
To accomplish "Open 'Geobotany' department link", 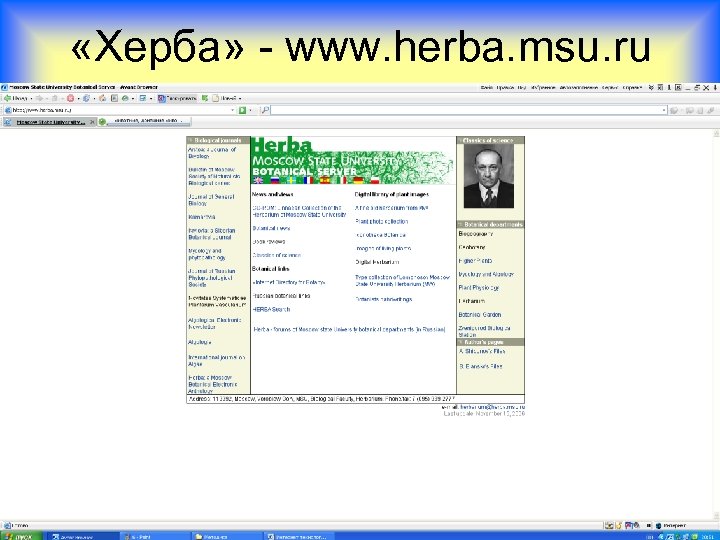I will 472,247.
